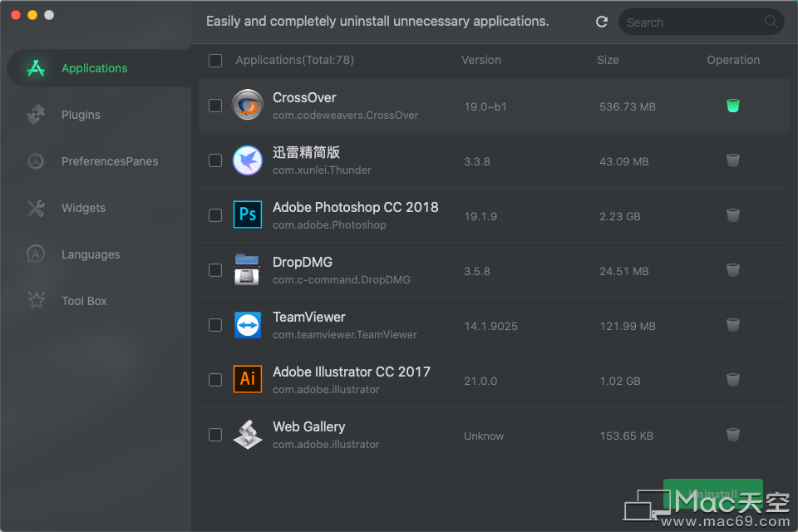Click the Size column header
Viewport: 798px width, 532px height.
coord(608,60)
